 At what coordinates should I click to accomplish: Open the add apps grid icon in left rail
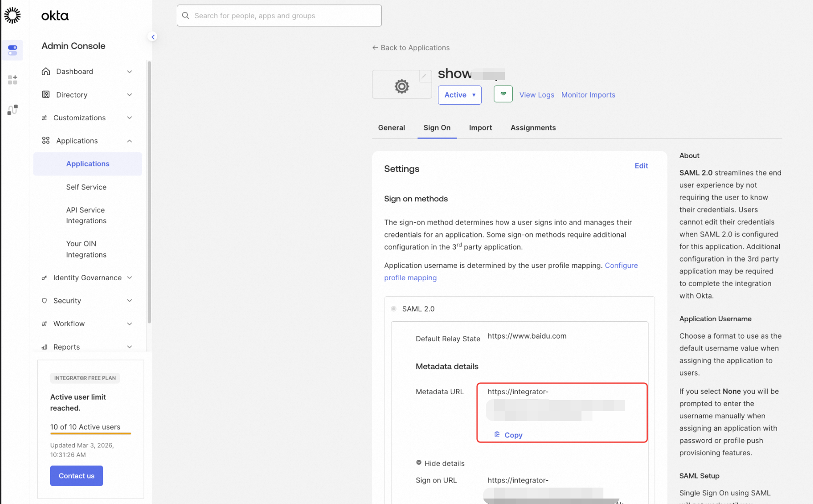click(x=12, y=80)
